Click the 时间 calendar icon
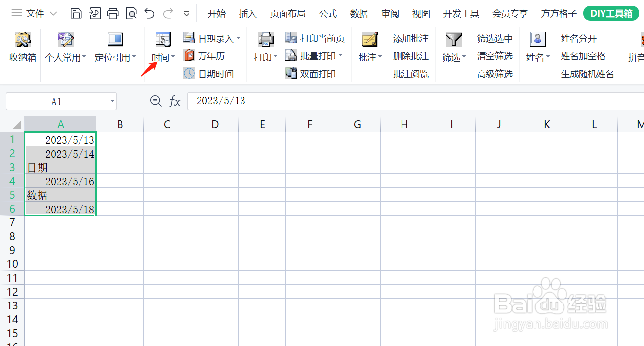The height and width of the screenshot is (346, 644). 163,39
